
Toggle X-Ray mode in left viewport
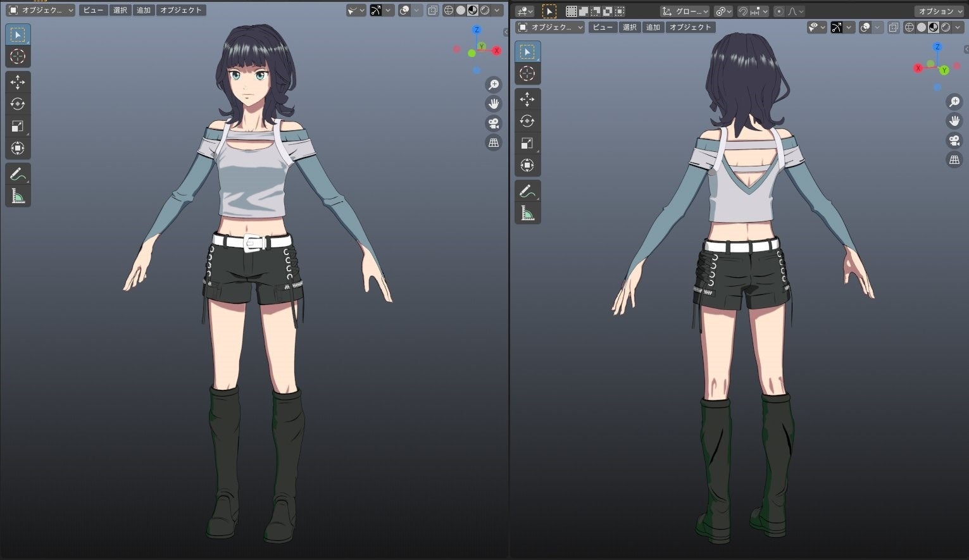[x=433, y=10]
